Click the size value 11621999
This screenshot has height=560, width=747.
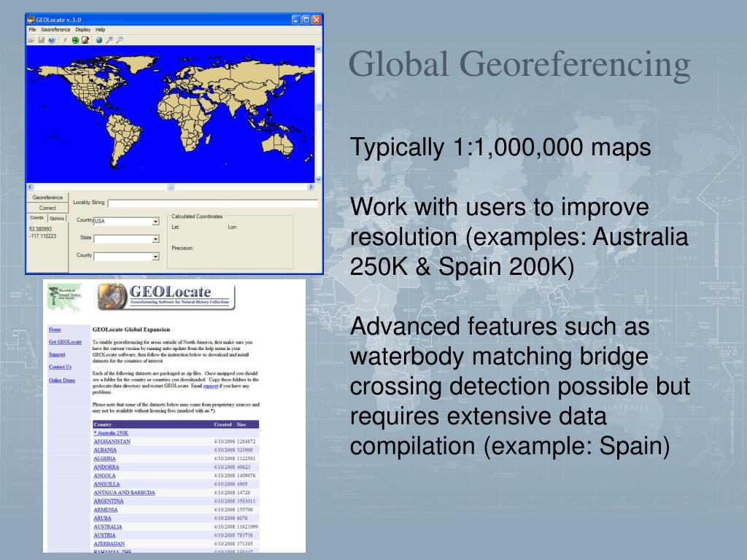pyautogui.click(x=247, y=526)
